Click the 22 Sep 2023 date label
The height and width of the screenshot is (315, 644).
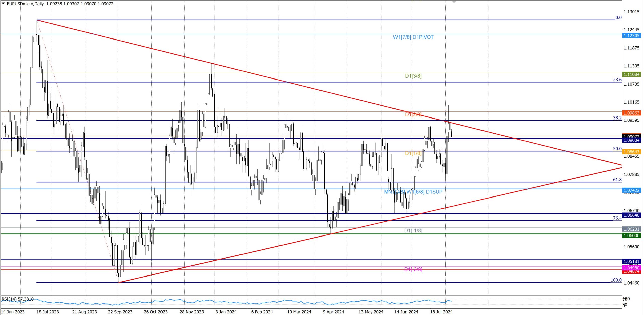(120, 312)
